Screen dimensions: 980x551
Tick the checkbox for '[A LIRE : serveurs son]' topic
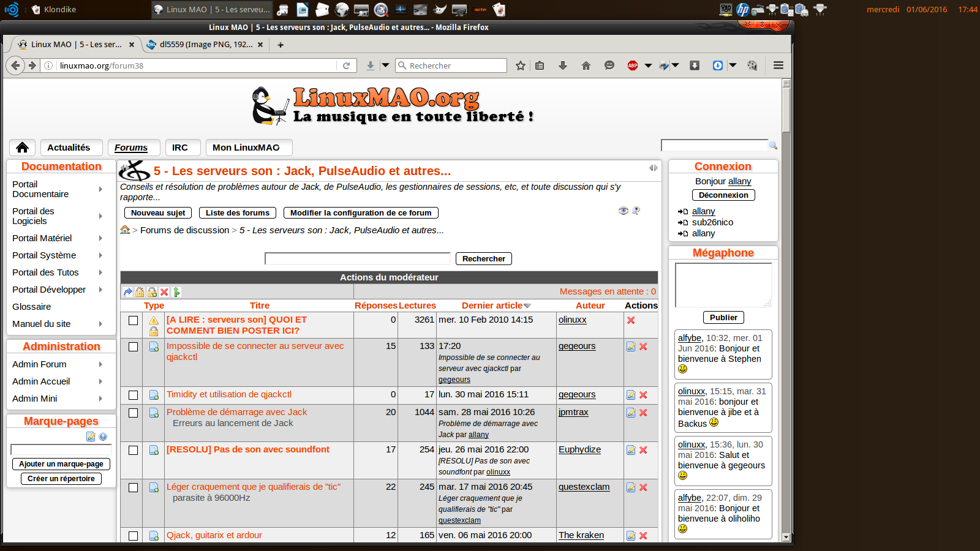(x=133, y=320)
